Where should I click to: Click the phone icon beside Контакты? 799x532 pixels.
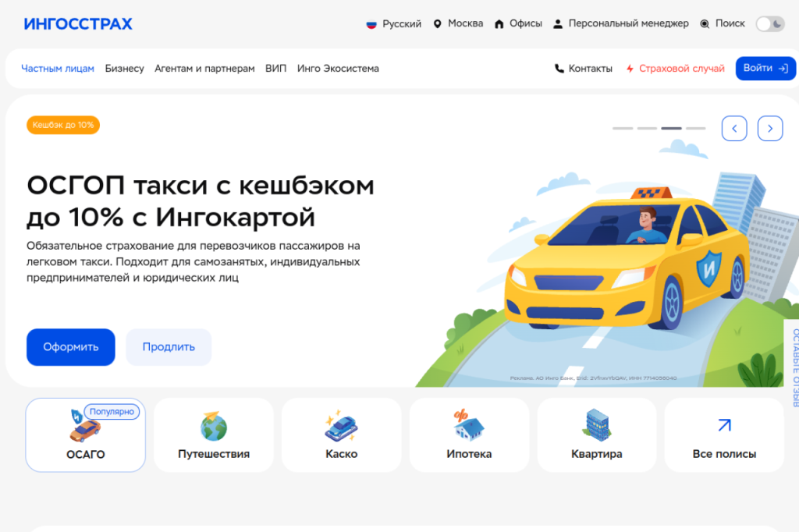pyautogui.click(x=559, y=69)
